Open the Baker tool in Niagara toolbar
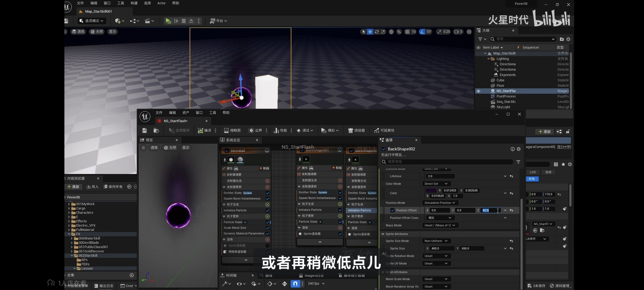This screenshot has width=644, height=290. (x=356, y=130)
